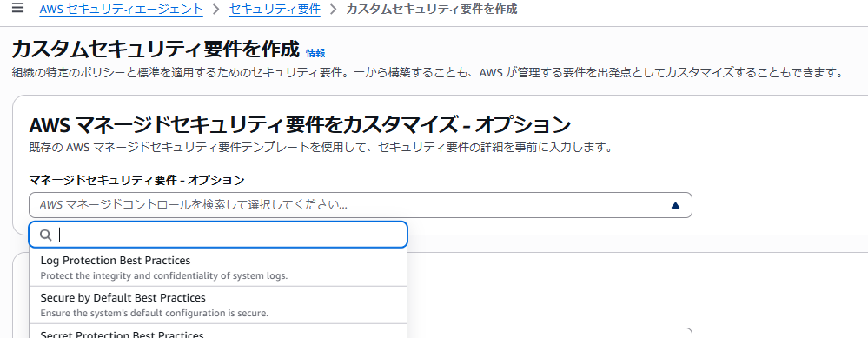Focus the dropdown search input field
Screen dimensions: 868x338
pos(218,235)
